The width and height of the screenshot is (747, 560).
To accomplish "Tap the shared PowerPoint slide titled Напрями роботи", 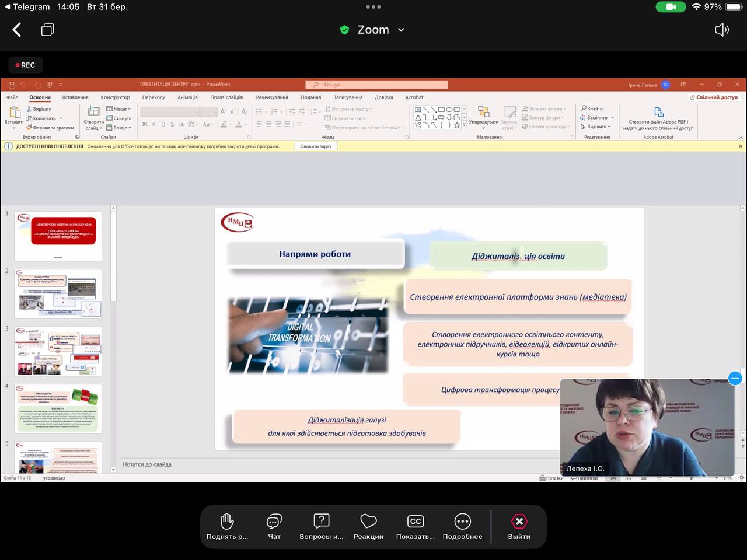I will tap(315, 254).
